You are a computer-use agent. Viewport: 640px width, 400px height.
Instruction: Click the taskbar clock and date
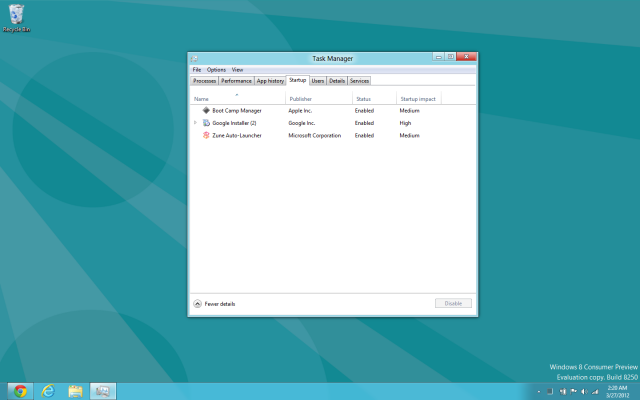click(617, 390)
